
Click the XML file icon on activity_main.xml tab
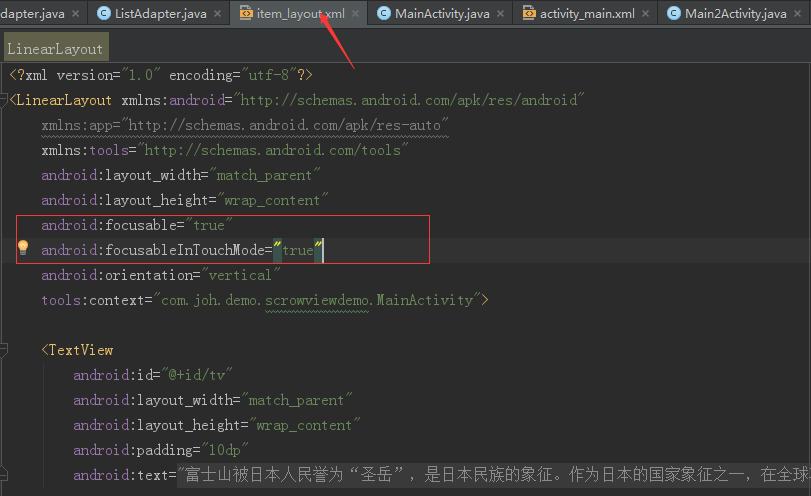pyautogui.click(x=529, y=13)
